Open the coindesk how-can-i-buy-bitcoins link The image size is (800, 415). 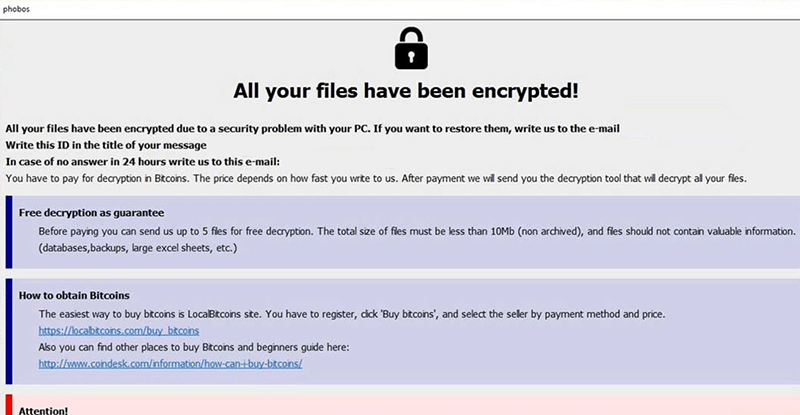(170, 363)
